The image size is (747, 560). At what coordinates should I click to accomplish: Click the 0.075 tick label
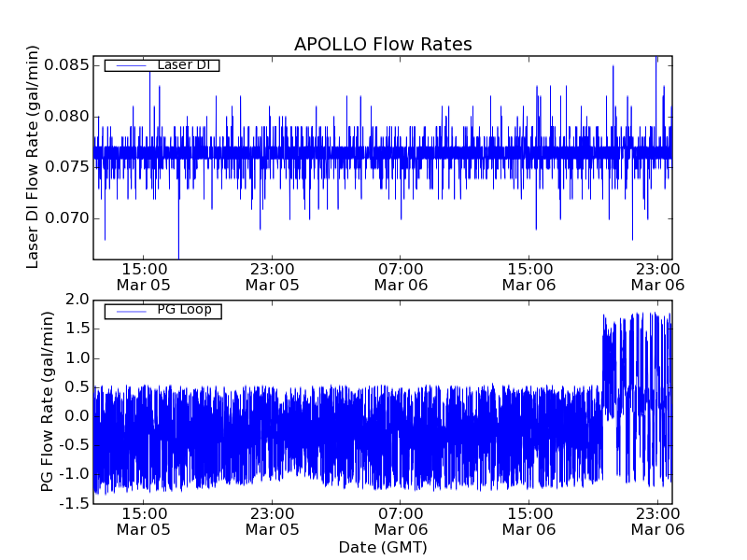tap(66, 167)
